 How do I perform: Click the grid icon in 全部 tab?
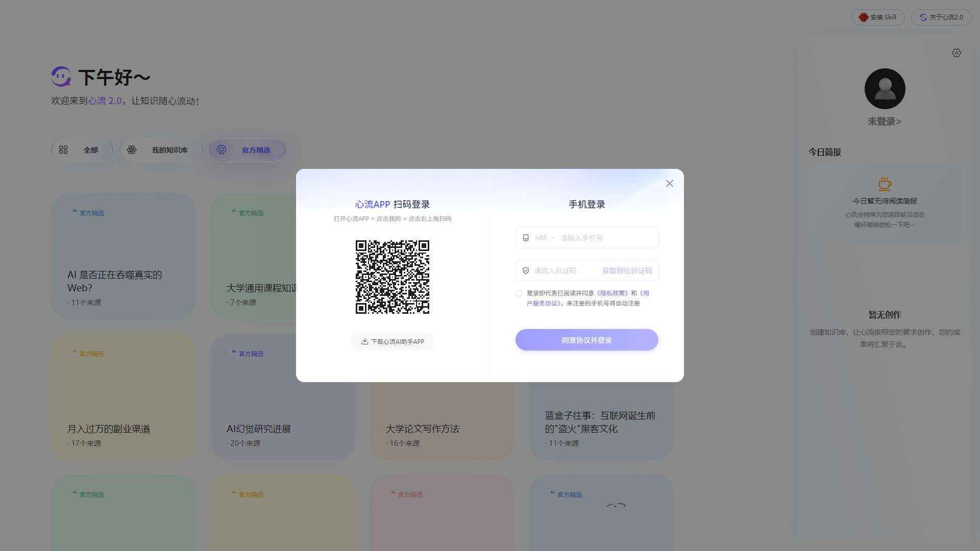pyautogui.click(x=63, y=150)
